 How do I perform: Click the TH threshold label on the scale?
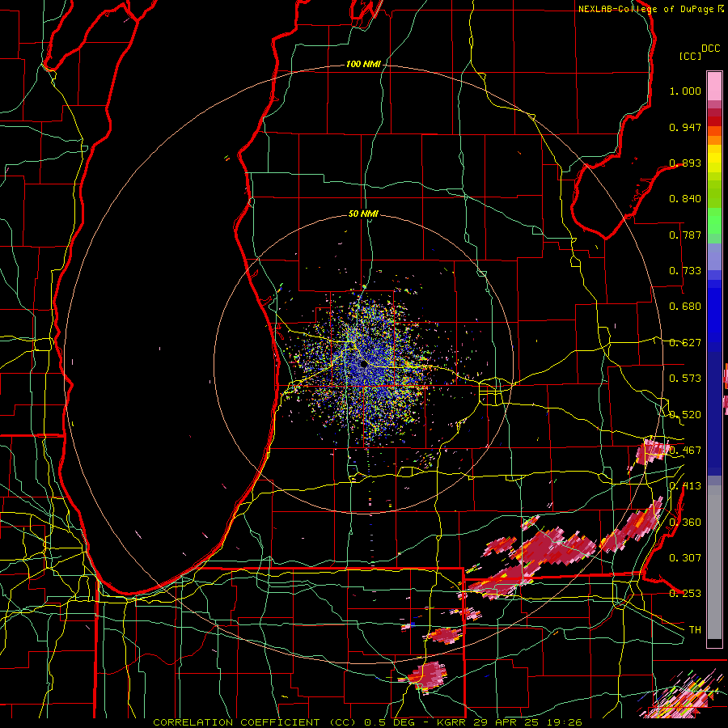pos(695,630)
